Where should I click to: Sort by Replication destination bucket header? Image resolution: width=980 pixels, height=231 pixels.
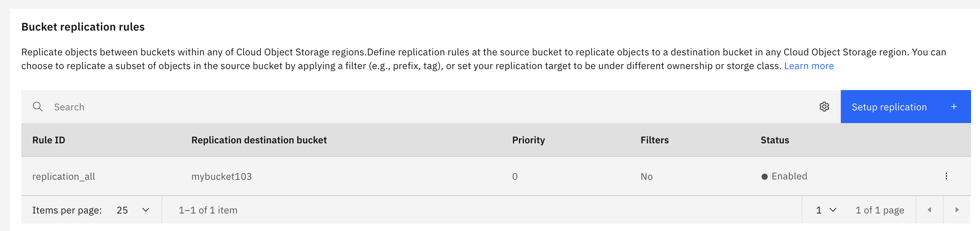[259, 140]
